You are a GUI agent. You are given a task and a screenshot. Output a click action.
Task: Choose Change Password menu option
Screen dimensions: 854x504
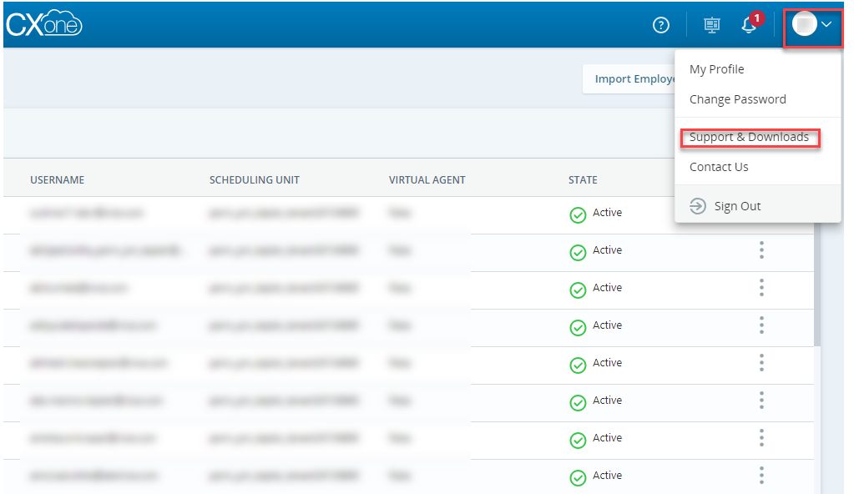pyautogui.click(x=737, y=99)
